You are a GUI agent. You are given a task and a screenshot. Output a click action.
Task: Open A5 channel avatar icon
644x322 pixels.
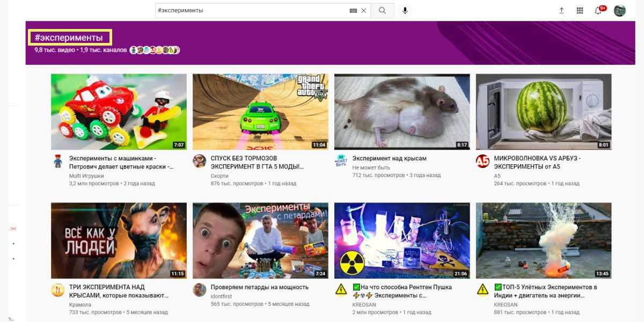pyautogui.click(x=482, y=161)
